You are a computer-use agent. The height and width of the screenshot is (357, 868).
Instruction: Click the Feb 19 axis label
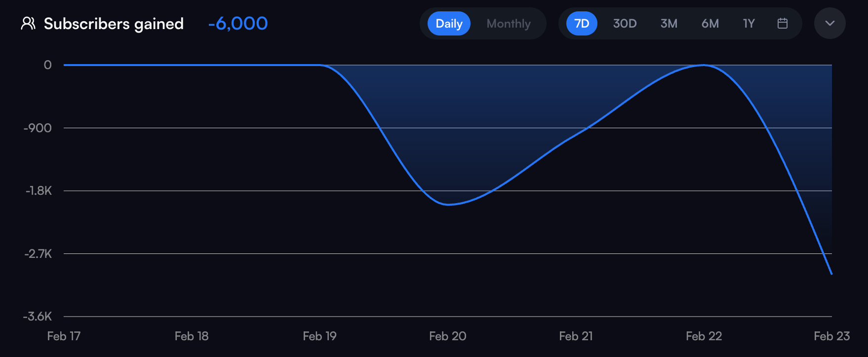pyautogui.click(x=319, y=336)
